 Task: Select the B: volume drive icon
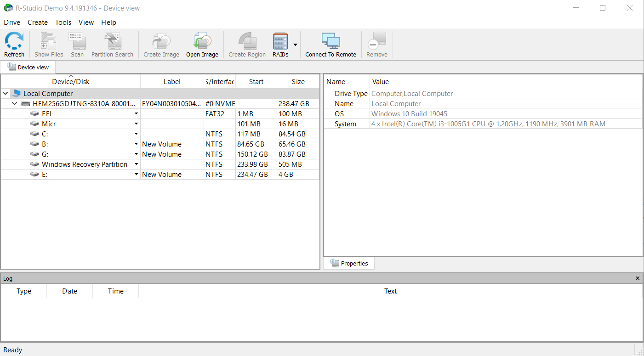click(x=34, y=144)
